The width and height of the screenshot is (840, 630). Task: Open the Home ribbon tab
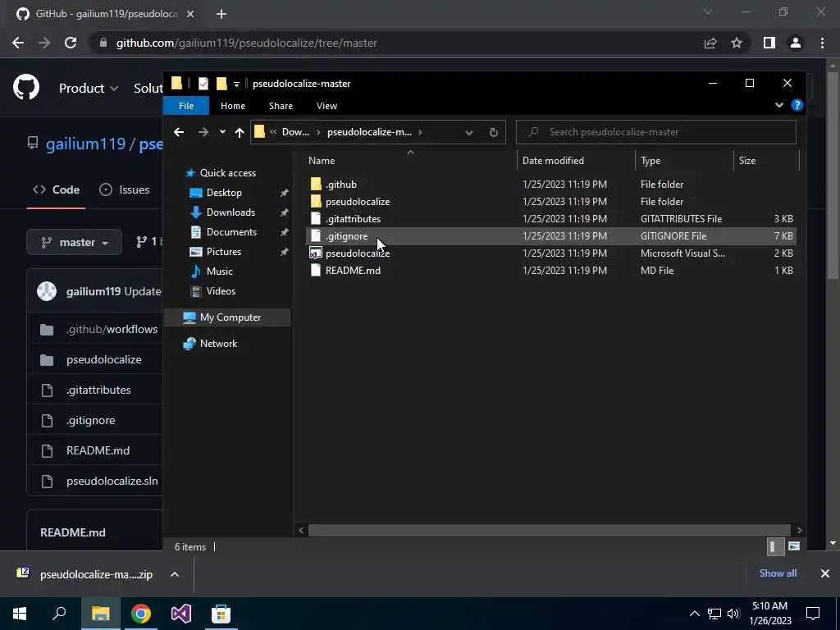click(x=232, y=106)
